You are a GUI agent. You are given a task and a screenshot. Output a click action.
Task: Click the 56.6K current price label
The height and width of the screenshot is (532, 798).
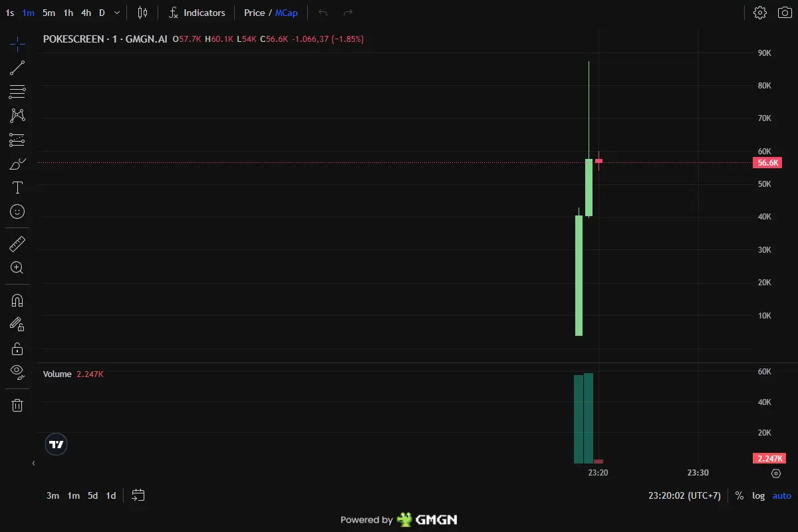click(x=768, y=163)
